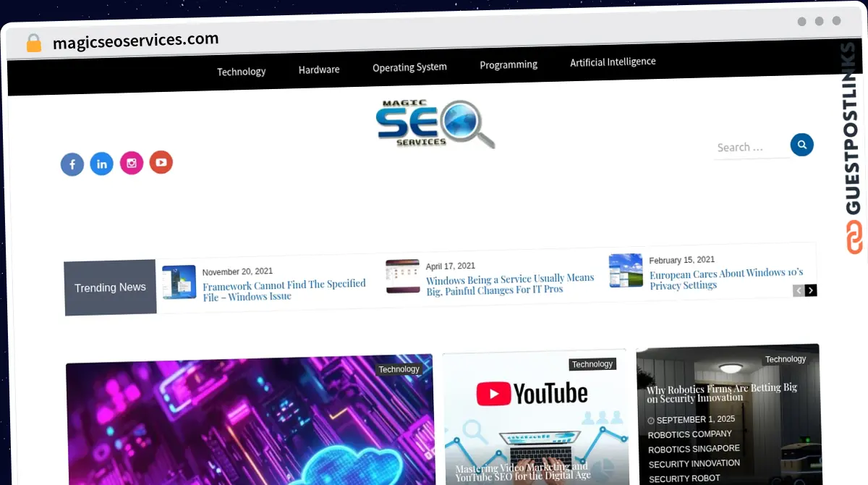Open the Instagram social icon
Image resolution: width=868 pixels, height=485 pixels.
click(131, 163)
